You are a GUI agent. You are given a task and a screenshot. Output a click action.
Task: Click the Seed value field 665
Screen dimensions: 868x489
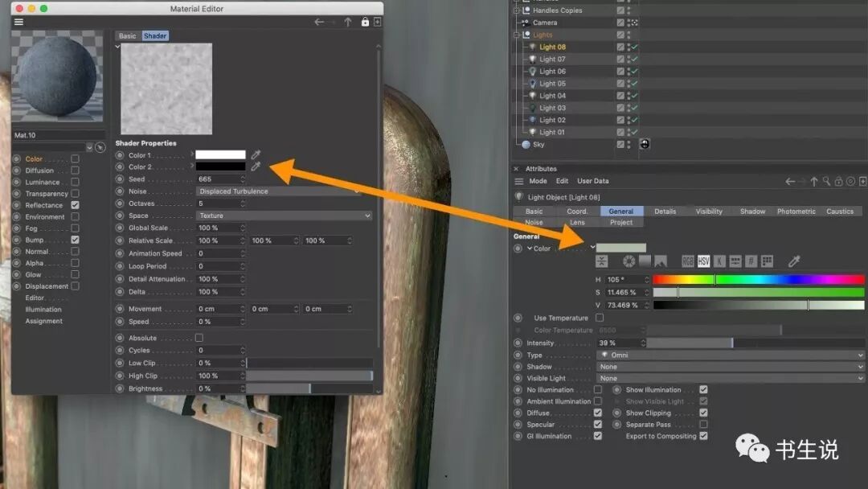pos(219,179)
